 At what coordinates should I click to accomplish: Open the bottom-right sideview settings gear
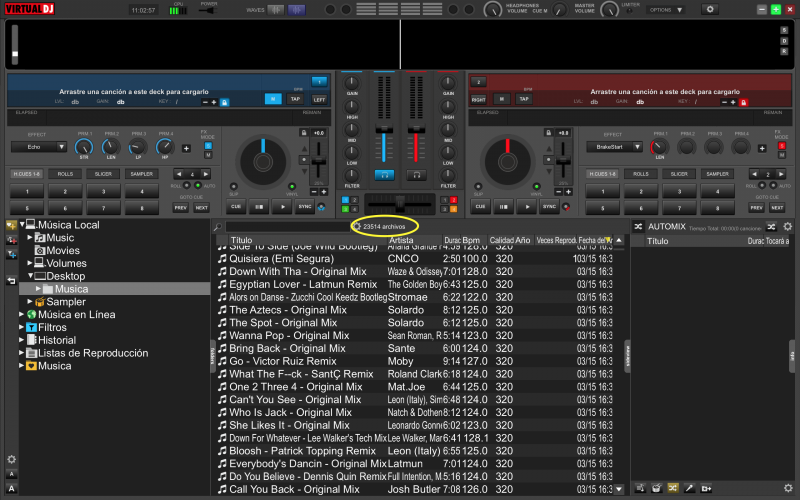(788, 488)
